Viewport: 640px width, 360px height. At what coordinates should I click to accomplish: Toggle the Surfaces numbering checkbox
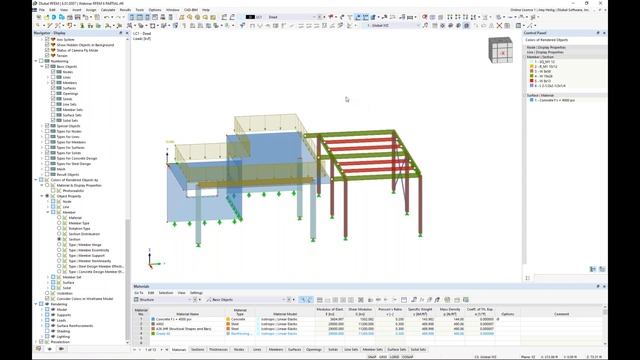[x=53, y=88]
